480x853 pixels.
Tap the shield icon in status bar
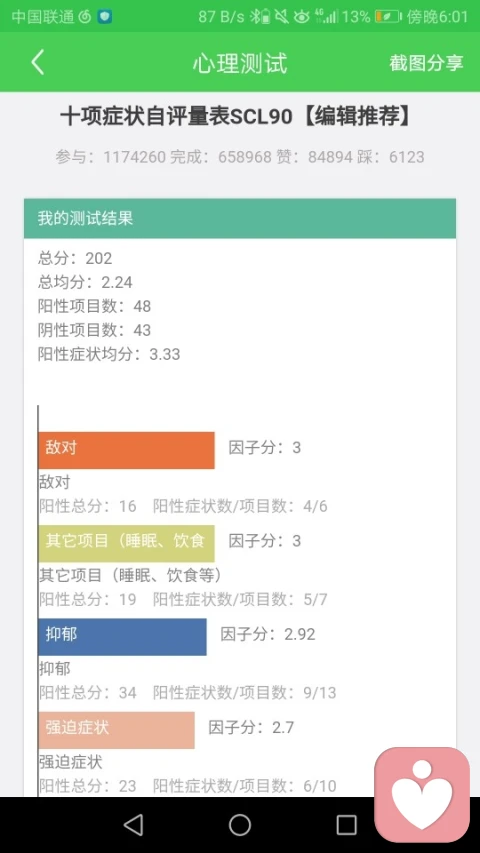(x=105, y=17)
